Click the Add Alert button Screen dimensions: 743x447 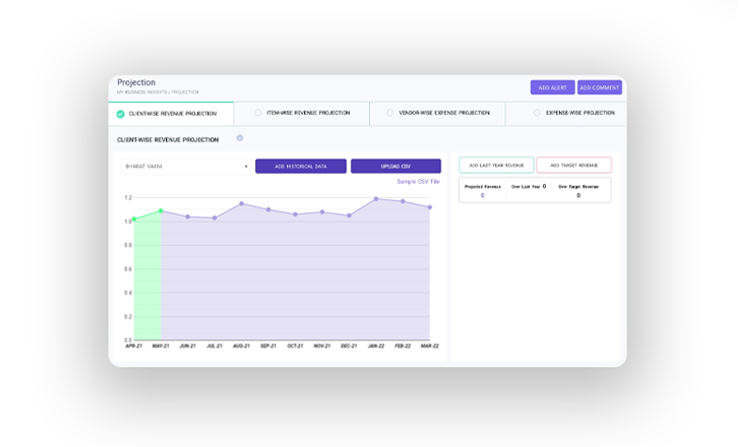point(552,88)
